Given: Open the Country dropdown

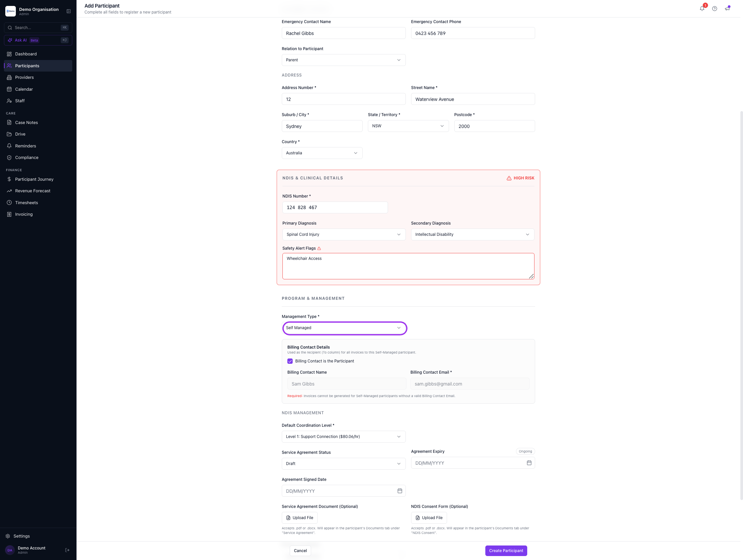Looking at the screenshot, I should [x=322, y=153].
